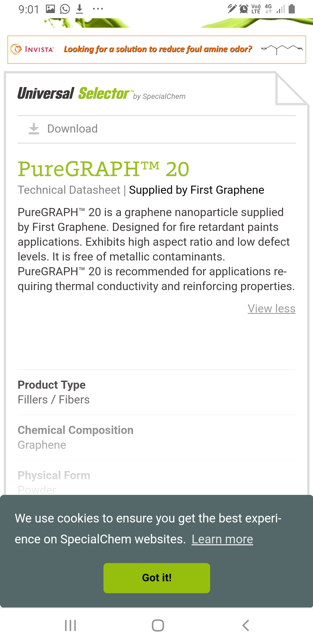Open Supplied by First Graphene link
The height and width of the screenshot is (644, 313).
pyautogui.click(x=196, y=190)
